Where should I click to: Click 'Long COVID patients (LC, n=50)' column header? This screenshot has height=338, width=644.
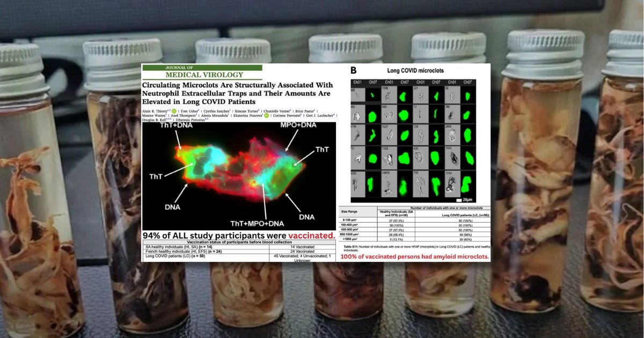click(466, 215)
